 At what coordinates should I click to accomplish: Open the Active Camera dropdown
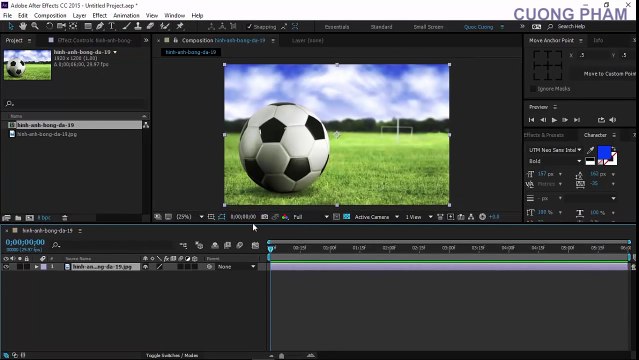click(377, 216)
